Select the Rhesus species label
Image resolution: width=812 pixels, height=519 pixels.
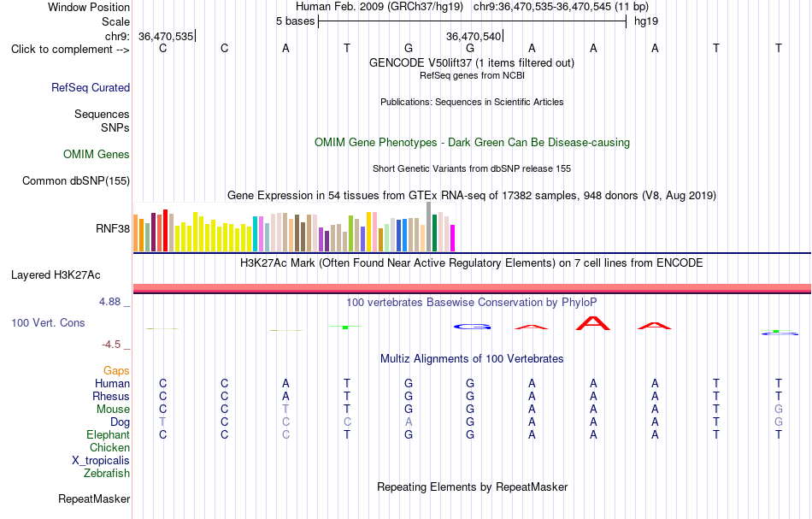[111, 396]
